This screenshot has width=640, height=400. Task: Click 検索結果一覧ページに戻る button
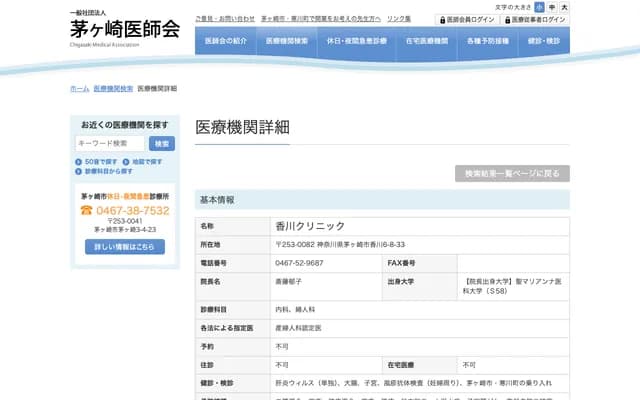point(512,173)
